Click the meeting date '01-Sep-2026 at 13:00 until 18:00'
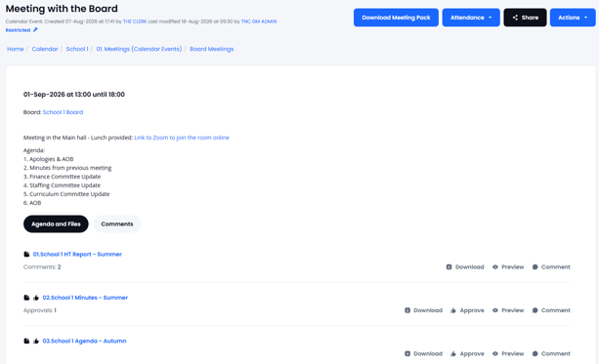The image size is (599, 364). pos(73,95)
